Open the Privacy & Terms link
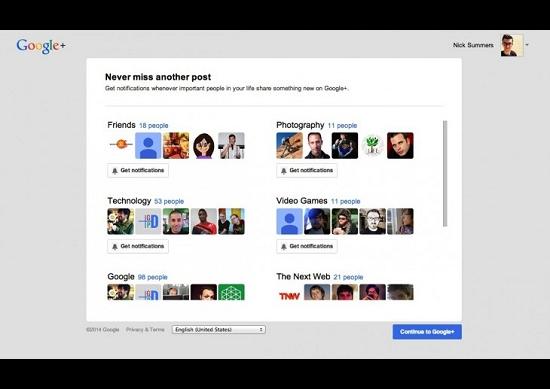 click(x=145, y=329)
